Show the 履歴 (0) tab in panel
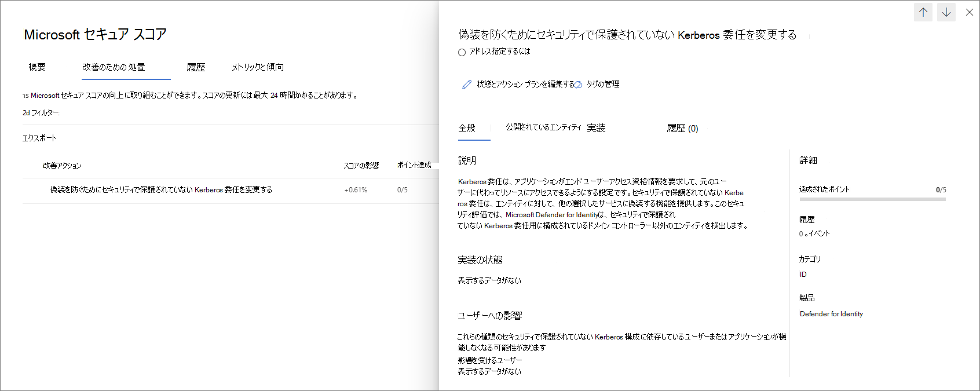The width and height of the screenshot is (980, 391). click(682, 129)
